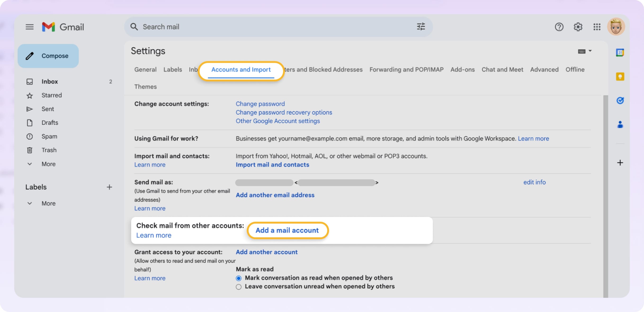The height and width of the screenshot is (312, 644).
Task: Open the main navigation hamburger menu
Action: pyautogui.click(x=30, y=27)
